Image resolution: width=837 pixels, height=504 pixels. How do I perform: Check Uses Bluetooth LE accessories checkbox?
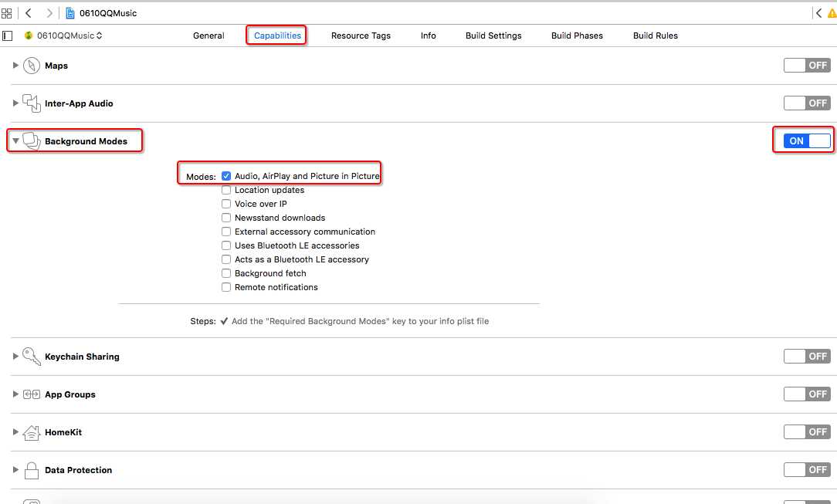click(x=226, y=245)
